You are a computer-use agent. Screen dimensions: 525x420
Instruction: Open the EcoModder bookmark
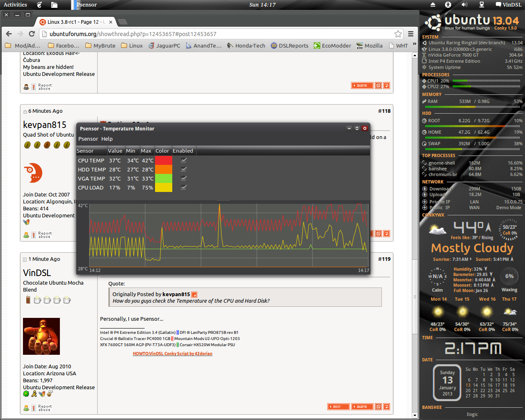click(333, 46)
